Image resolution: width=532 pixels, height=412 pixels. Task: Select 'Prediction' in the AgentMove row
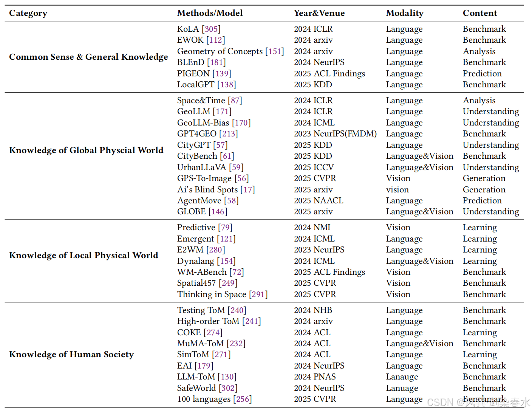tap(482, 201)
